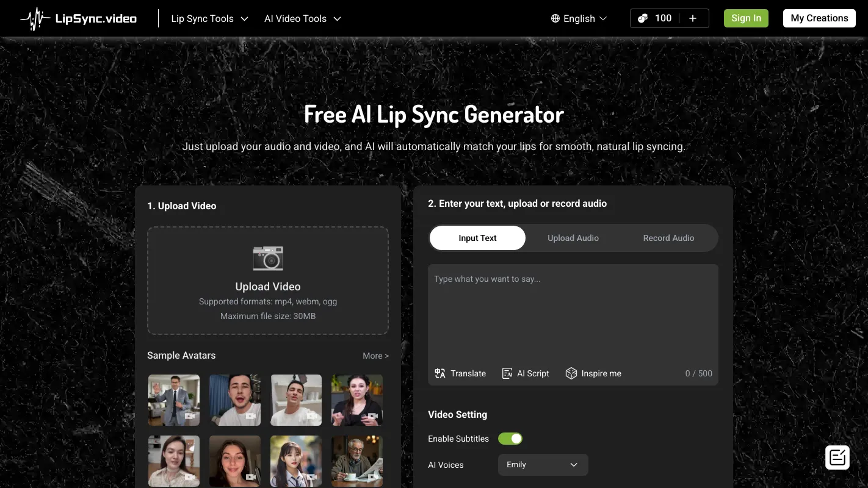
Task: Click the camera icon in Upload Video area
Action: point(267,258)
